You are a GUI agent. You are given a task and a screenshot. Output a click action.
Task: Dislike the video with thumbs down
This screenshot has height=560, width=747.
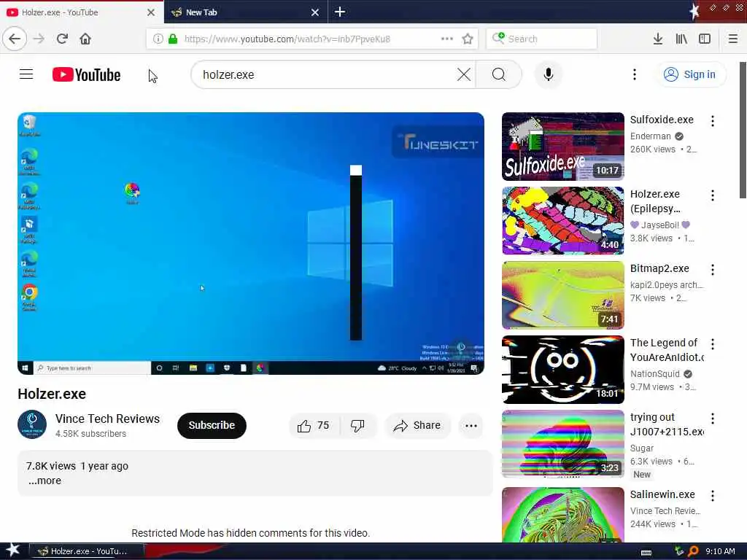click(357, 425)
